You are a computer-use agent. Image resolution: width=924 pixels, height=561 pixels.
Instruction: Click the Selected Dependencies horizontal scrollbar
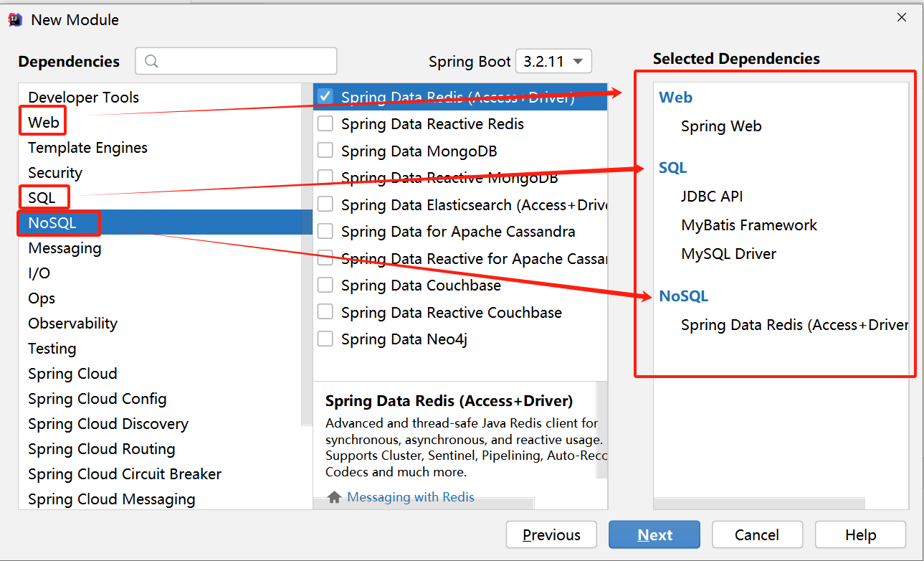(x=759, y=504)
